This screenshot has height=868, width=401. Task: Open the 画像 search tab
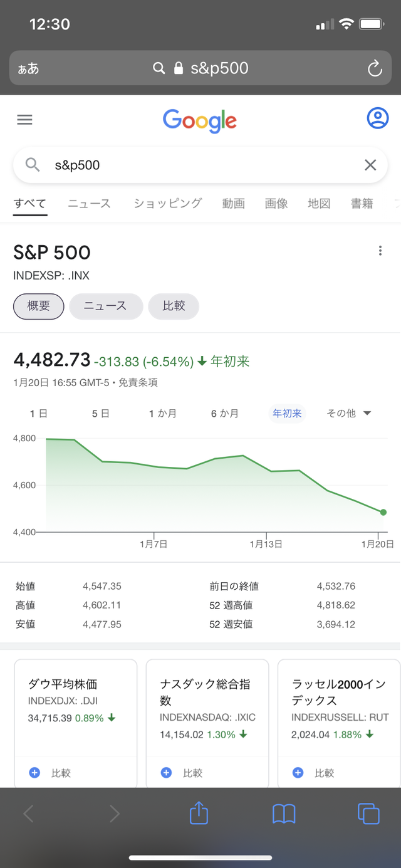tap(276, 203)
